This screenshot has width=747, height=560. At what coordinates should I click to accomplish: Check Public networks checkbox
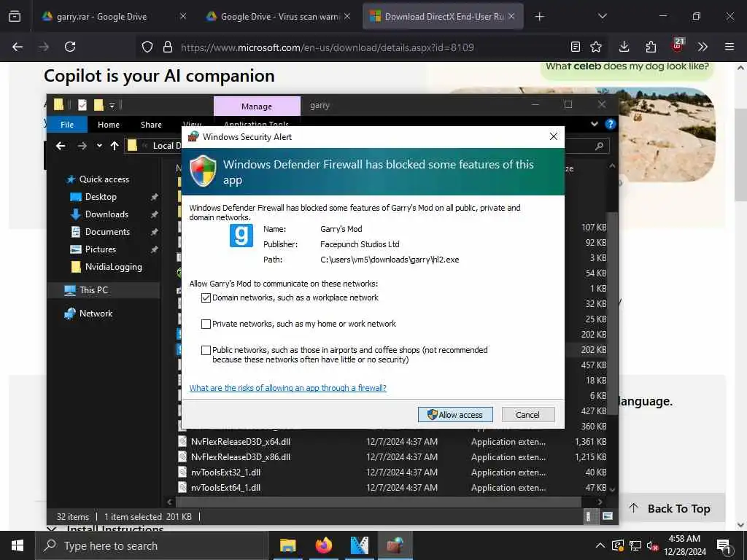coord(206,350)
